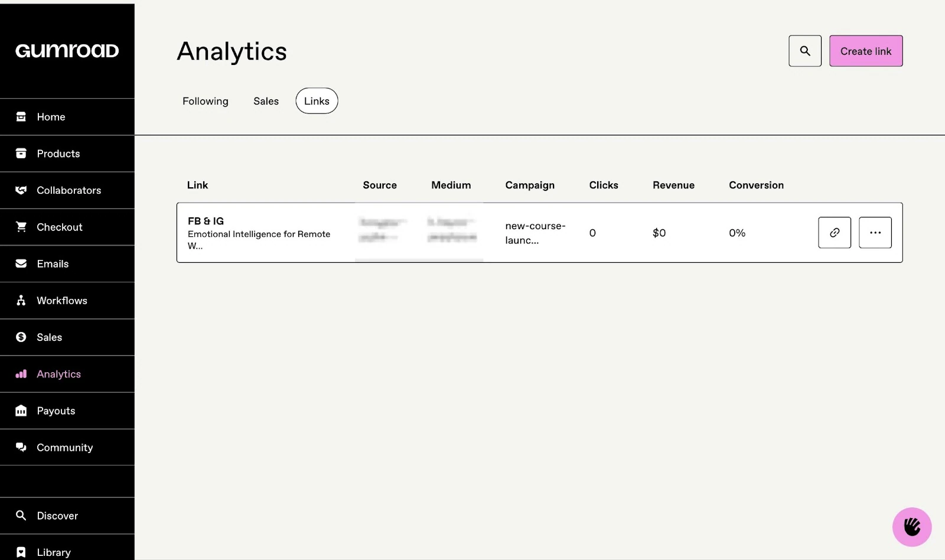Click Emotional Intelligence for Remote W... product text
This screenshot has width=945, height=560.
pyautogui.click(x=259, y=240)
